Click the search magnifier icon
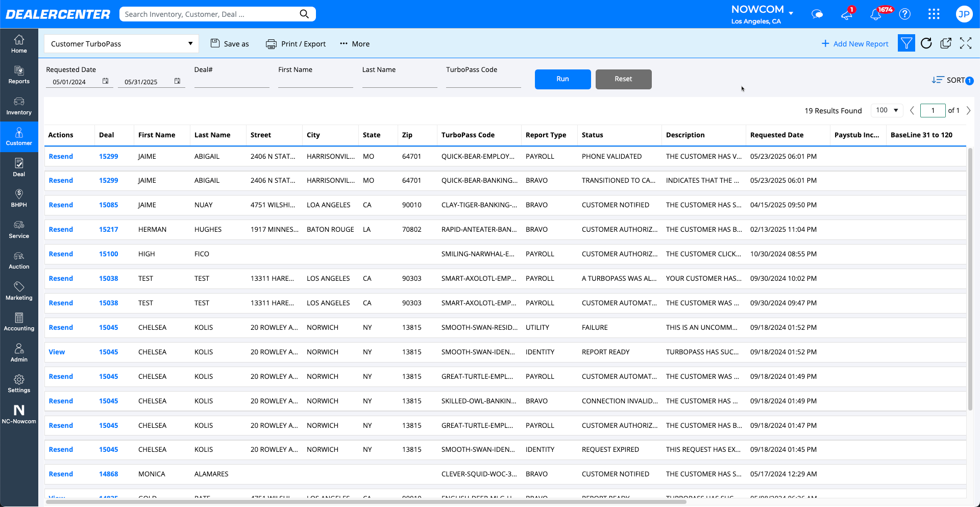 (x=304, y=14)
